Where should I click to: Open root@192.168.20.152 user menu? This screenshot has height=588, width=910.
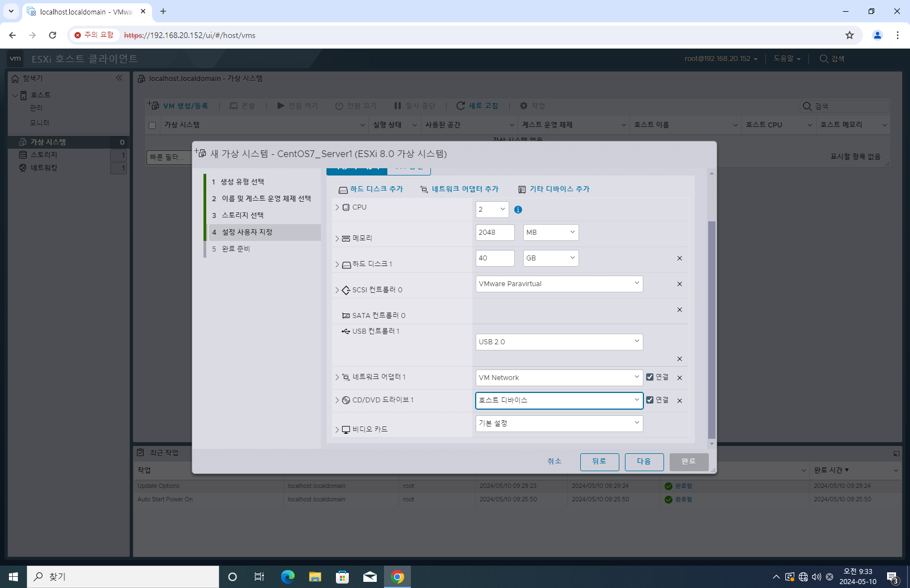721,59
